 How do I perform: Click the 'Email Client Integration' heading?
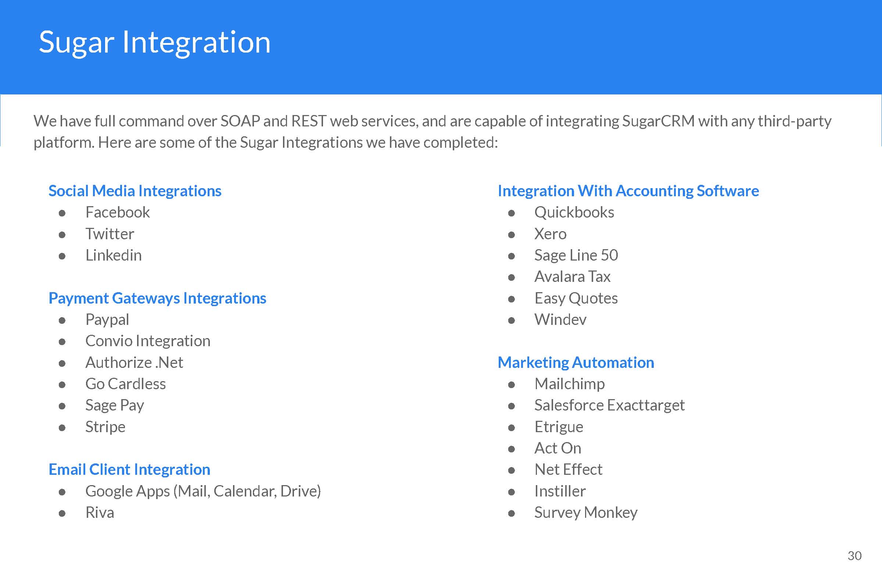pyautogui.click(x=129, y=470)
